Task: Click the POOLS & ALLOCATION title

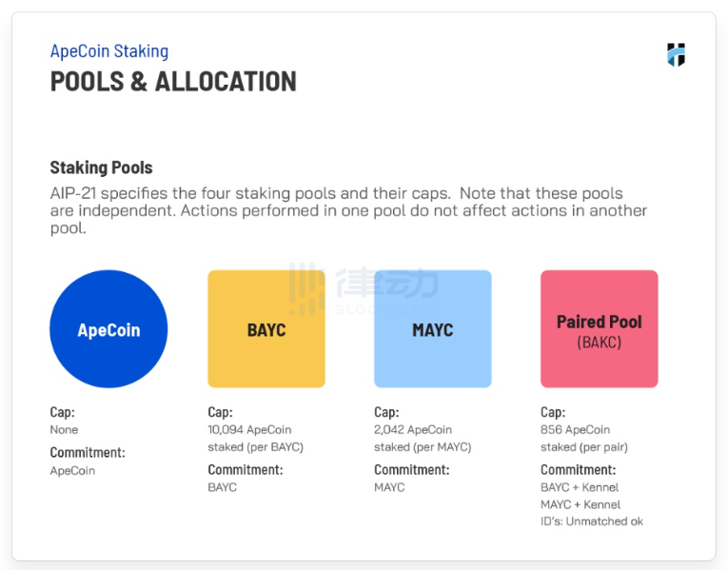Action: [173, 82]
